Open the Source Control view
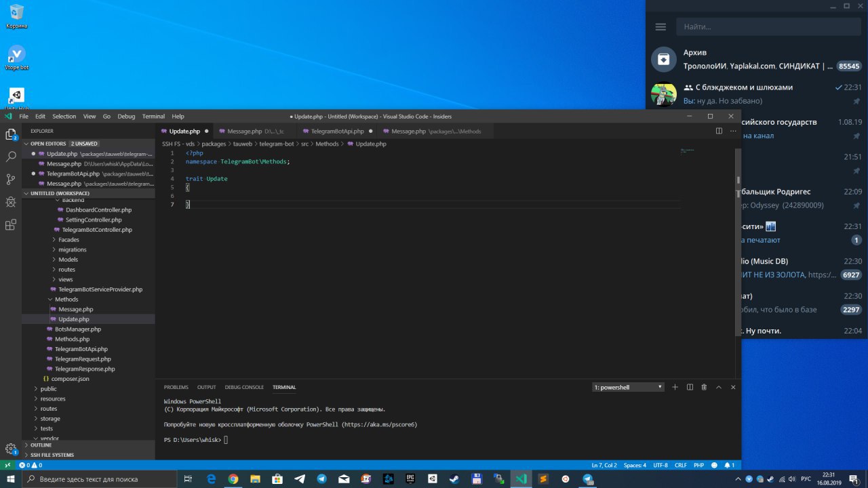Screen dimensions: 868x488 click(11, 180)
